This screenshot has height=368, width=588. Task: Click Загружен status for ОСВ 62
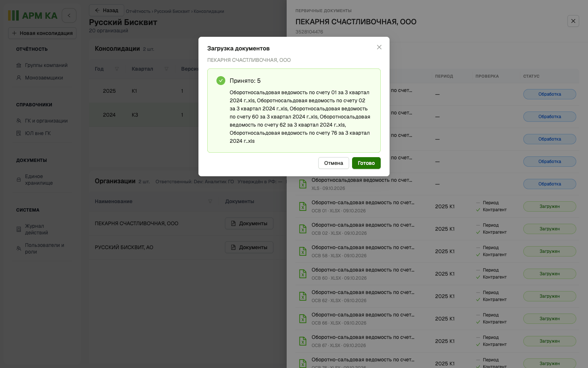(550, 296)
